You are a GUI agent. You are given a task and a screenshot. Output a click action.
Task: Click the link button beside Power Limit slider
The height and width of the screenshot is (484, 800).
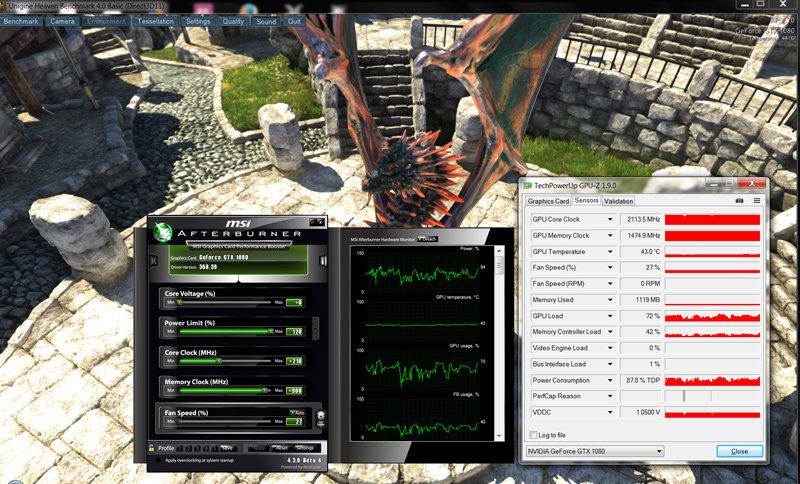[315, 328]
